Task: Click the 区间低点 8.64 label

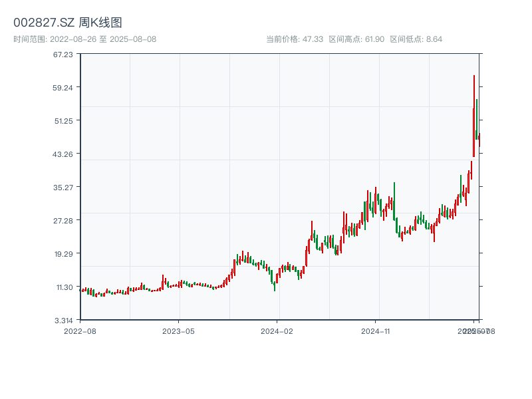Action: [x=416, y=39]
